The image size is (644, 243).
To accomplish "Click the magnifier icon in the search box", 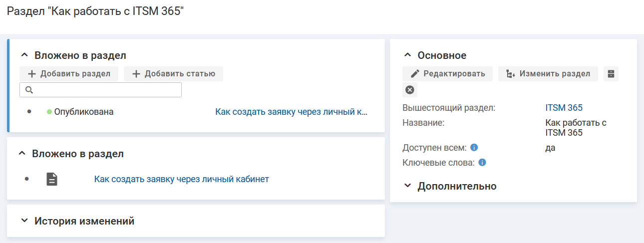I will click(28, 90).
